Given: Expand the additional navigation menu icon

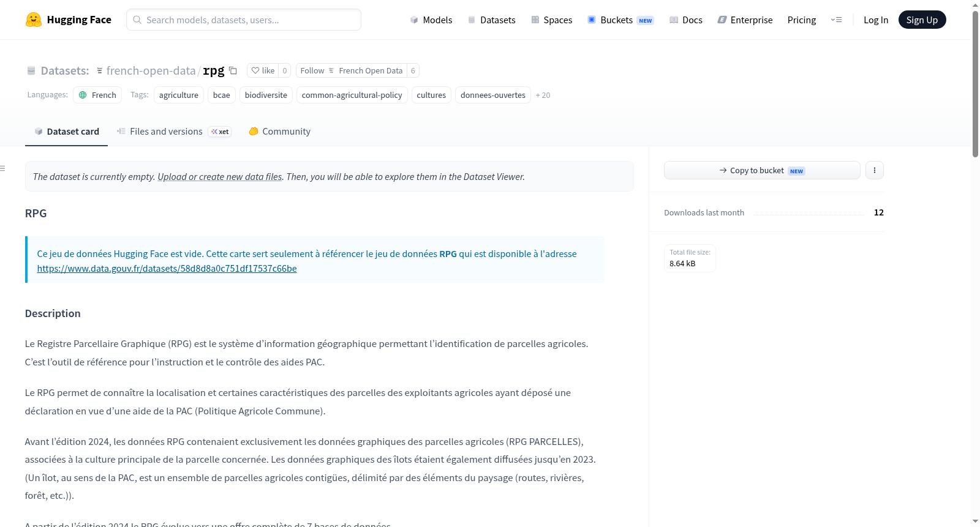Looking at the screenshot, I should (x=836, y=20).
